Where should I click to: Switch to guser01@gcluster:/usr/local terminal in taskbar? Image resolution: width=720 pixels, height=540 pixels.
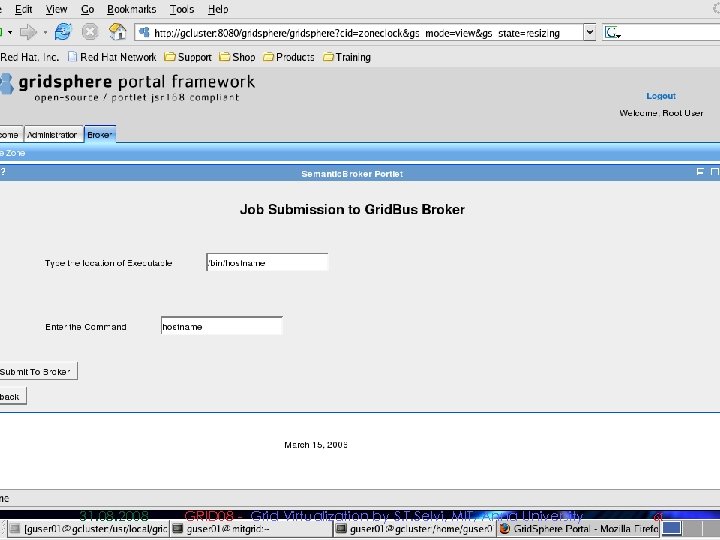coord(88,529)
